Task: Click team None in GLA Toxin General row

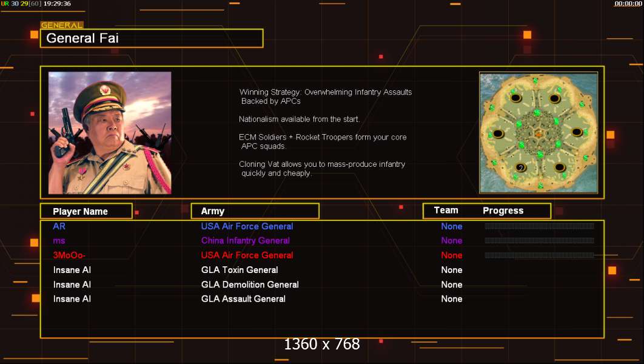Action: 451,270
